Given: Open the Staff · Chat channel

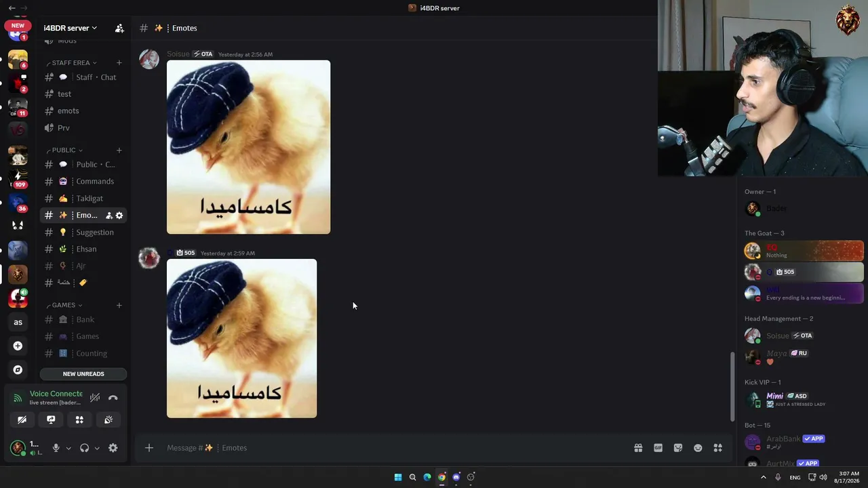Looking at the screenshot, I should pyautogui.click(x=83, y=77).
